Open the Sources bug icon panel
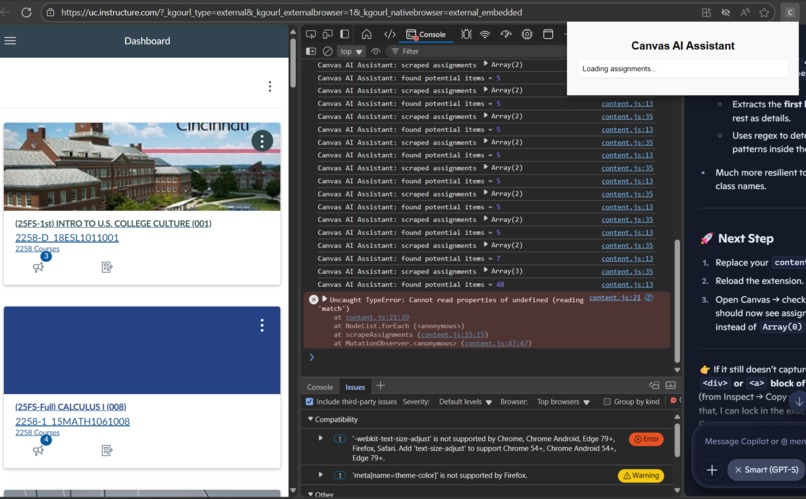 click(466, 34)
